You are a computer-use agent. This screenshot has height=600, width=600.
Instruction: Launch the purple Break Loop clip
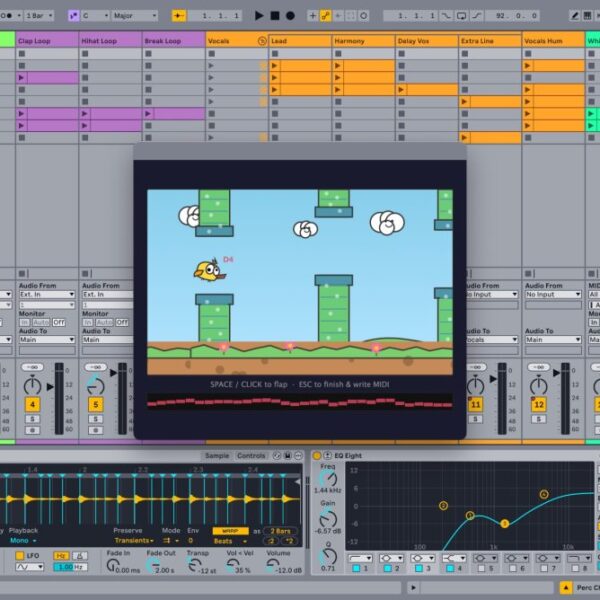[x=148, y=114]
